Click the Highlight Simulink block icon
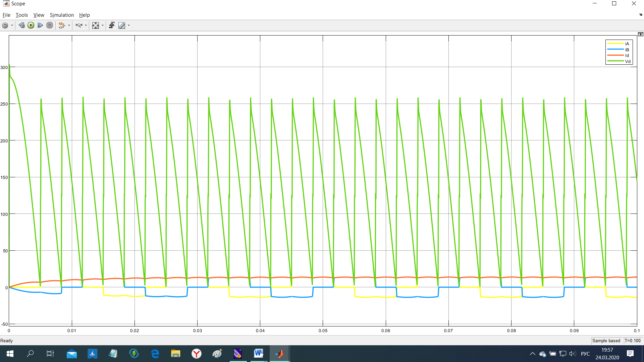This screenshot has height=362, width=644. pyautogui.click(x=62, y=25)
